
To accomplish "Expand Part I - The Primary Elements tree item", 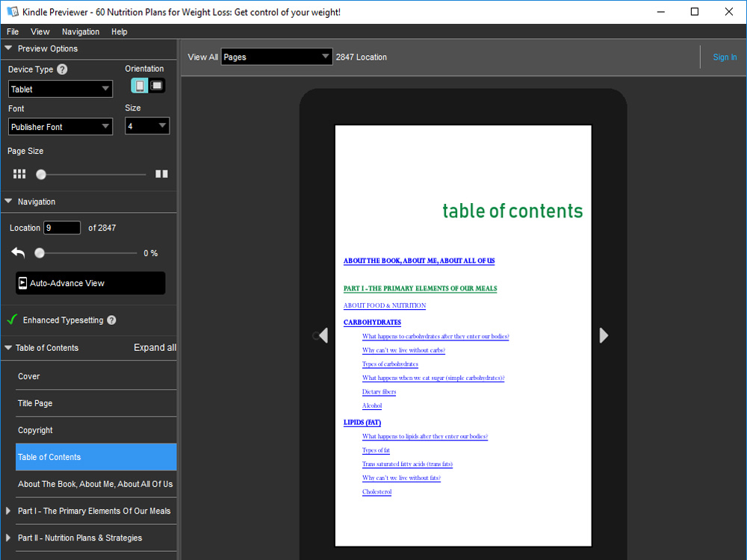I will (x=8, y=511).
